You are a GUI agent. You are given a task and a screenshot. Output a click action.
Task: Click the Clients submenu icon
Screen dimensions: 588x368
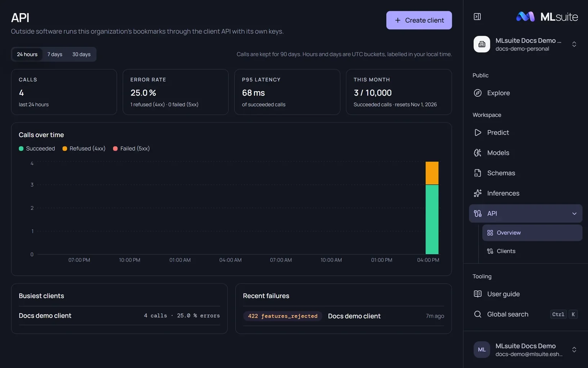point(490,251)
